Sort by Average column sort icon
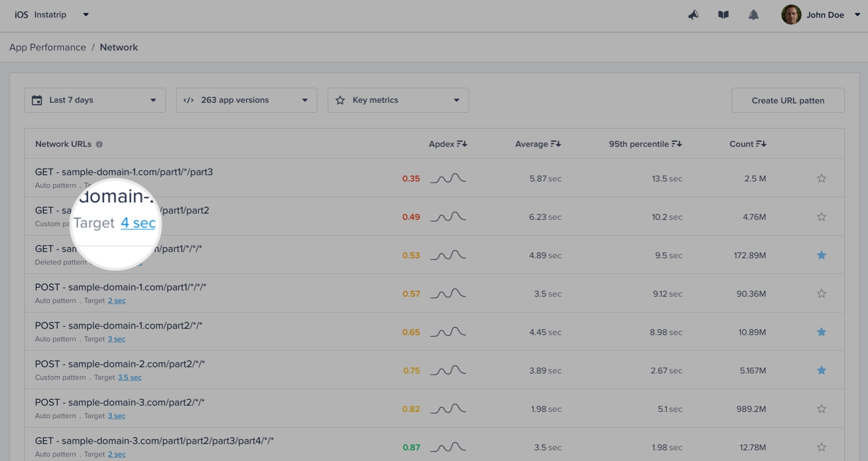The height and width of the screenshot is (461, 868). (x=555, y=144)
